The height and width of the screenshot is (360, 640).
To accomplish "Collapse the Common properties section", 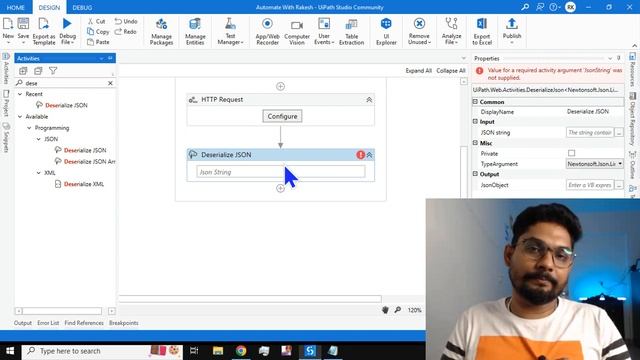I will point(475,101).
